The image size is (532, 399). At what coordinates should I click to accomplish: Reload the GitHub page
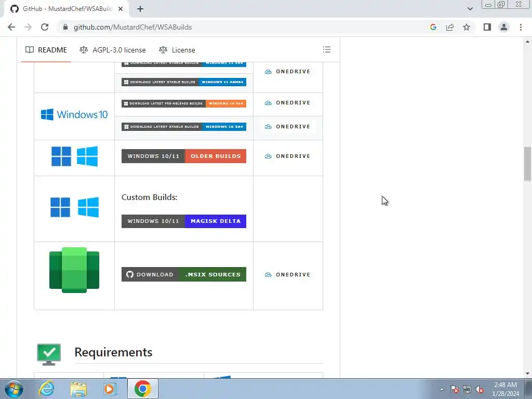45,27
